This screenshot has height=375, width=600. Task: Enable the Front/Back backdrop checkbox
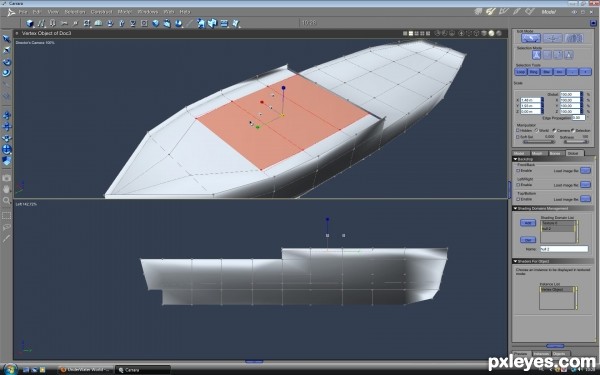(518, 171)
